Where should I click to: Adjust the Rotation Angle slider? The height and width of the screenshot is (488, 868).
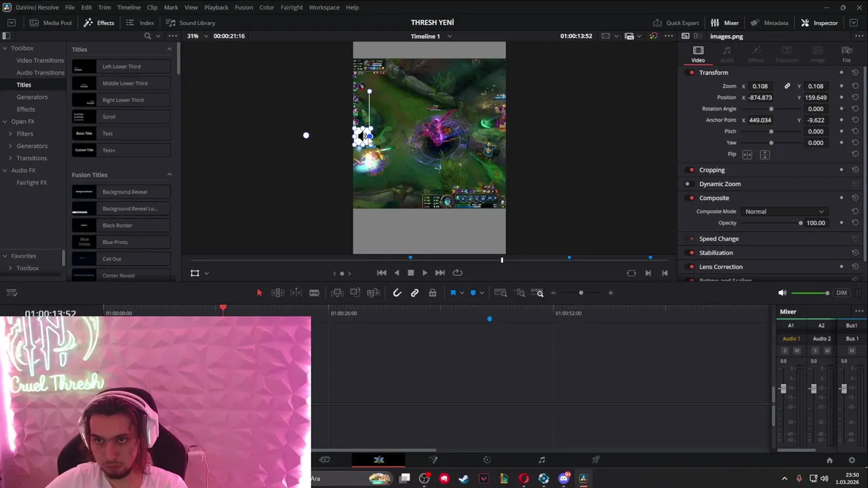click(x=771, y=108)
